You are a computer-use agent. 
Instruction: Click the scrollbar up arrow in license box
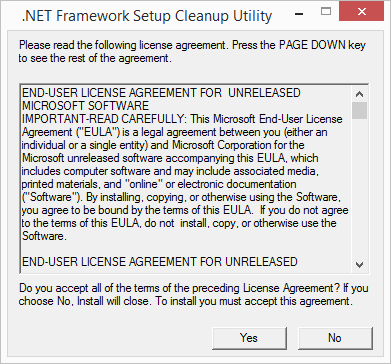(x=359, y=94)
